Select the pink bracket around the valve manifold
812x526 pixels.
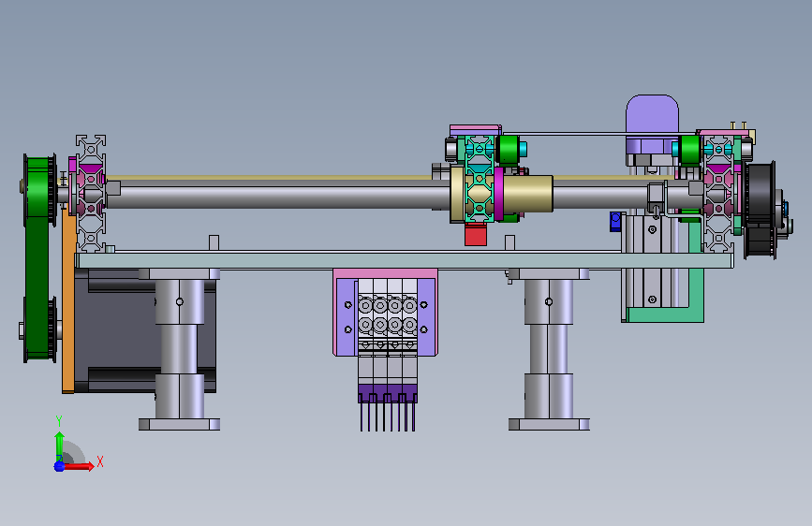(x=385, y=274)
